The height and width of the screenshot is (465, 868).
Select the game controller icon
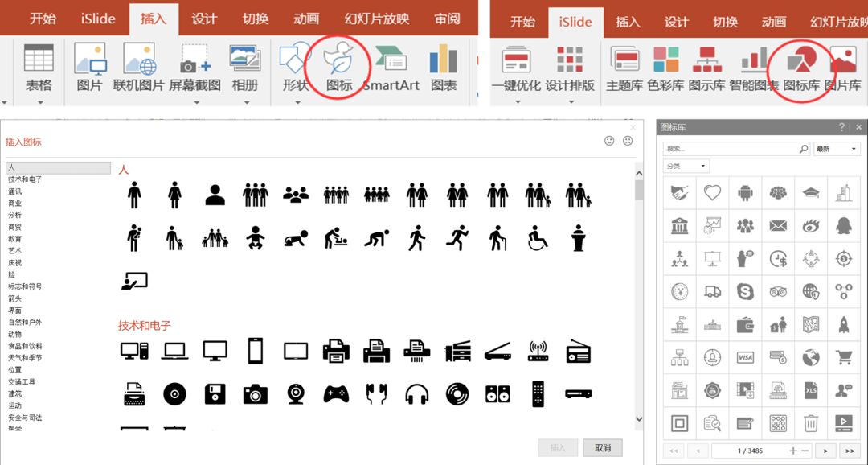tap(336, 394)
